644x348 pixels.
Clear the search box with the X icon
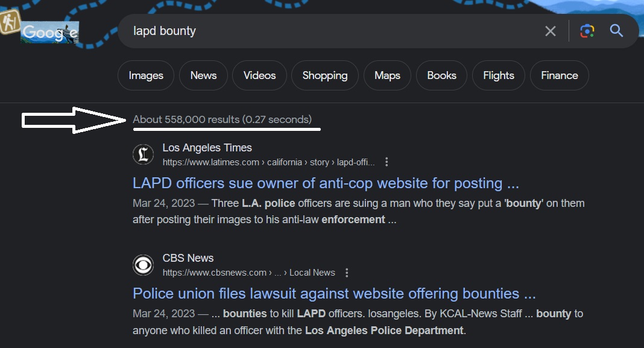tap(551, 31)
